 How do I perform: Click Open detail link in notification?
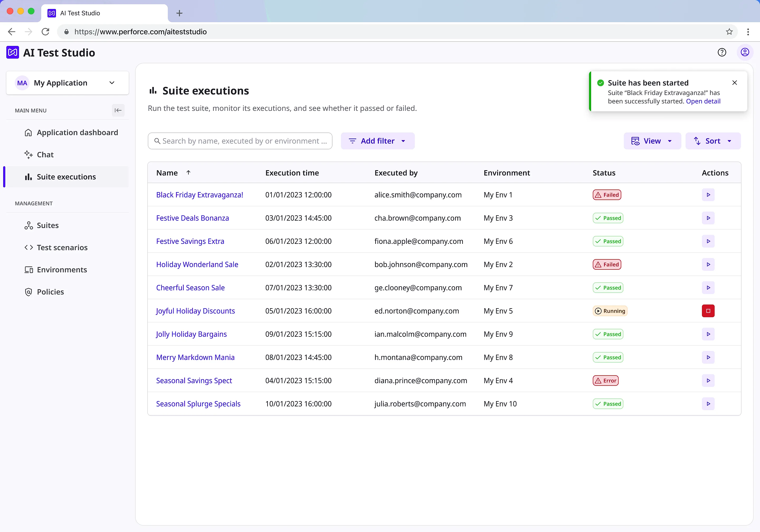click(703, 101)
